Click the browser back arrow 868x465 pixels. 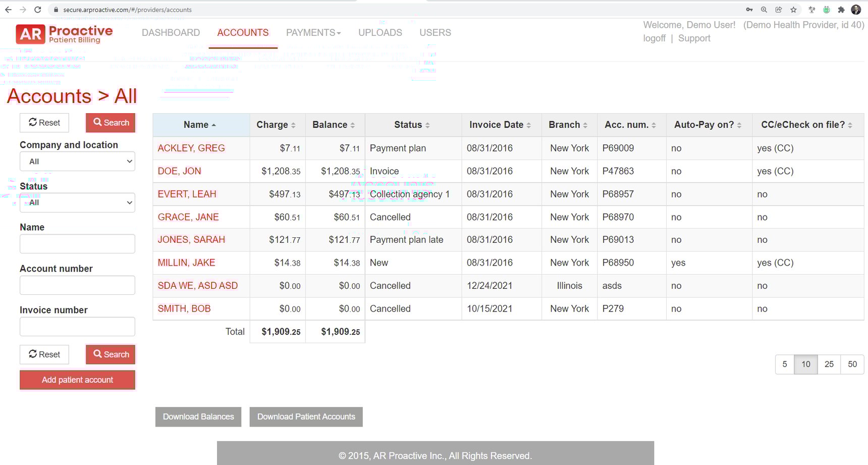click(x=8, y=9)
